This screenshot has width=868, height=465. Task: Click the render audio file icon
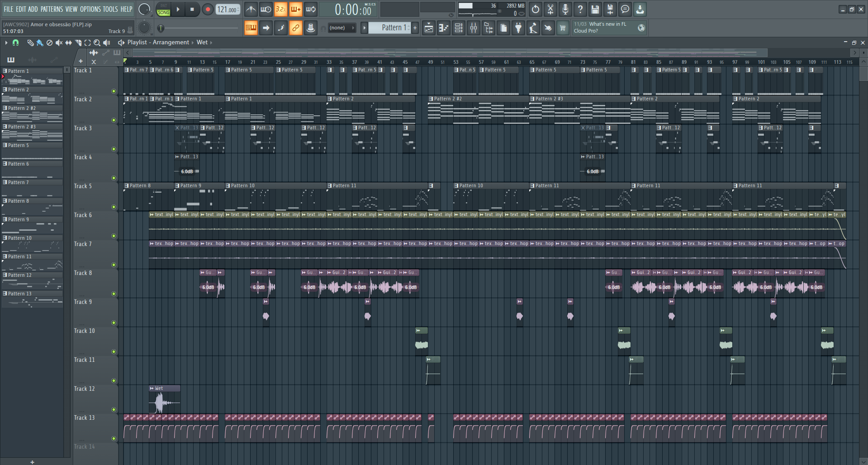[x=610, y=9]
